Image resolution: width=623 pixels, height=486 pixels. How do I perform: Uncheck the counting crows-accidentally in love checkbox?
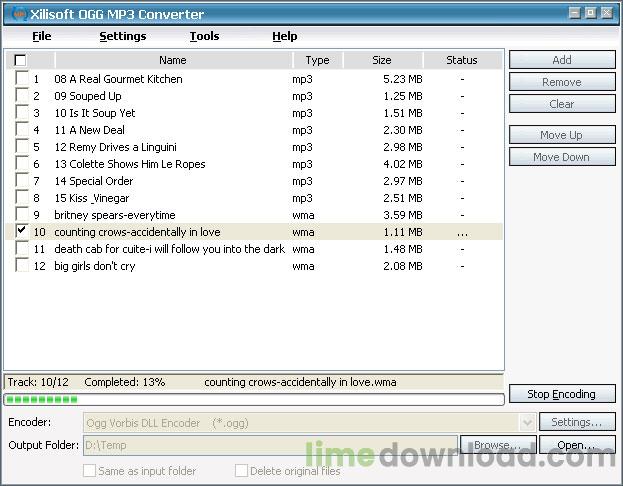[22, 231]
